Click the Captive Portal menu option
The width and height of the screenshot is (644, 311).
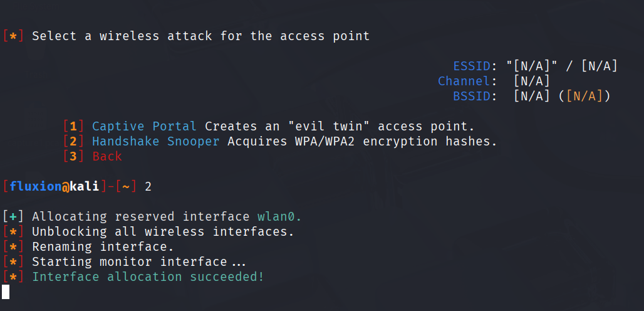click(143, 126)
